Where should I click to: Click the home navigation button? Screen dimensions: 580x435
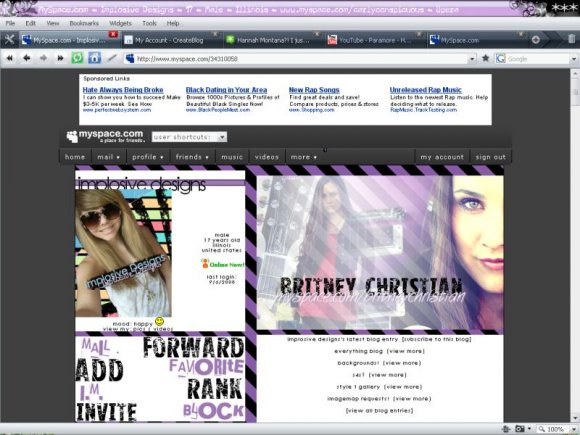tap(75, 157)
